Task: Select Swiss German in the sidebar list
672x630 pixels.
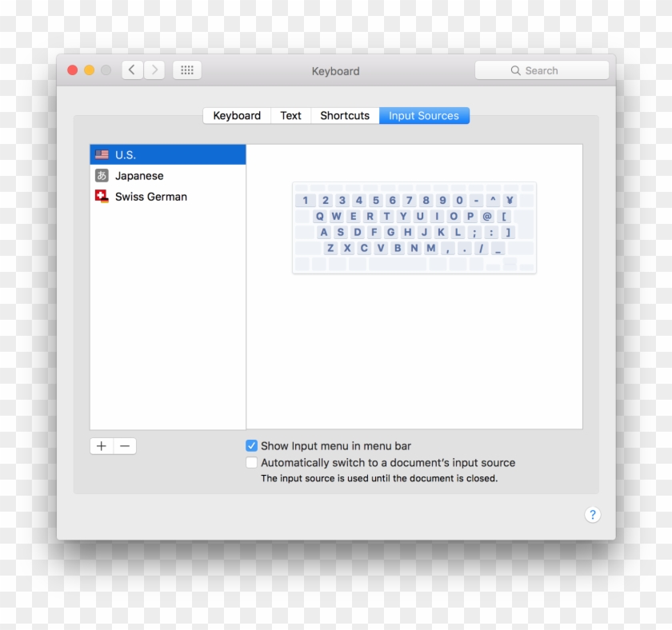Action: pyautogui.click(x=152, y=196)
